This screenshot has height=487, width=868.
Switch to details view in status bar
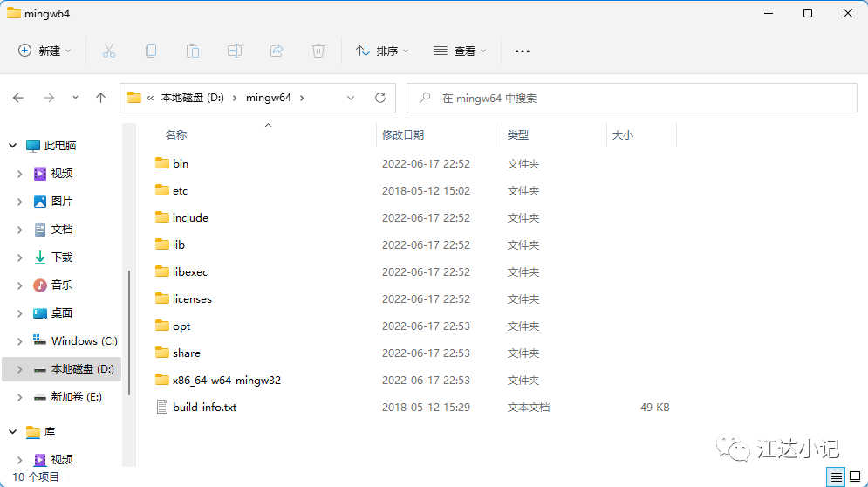(x=836, y=477)
